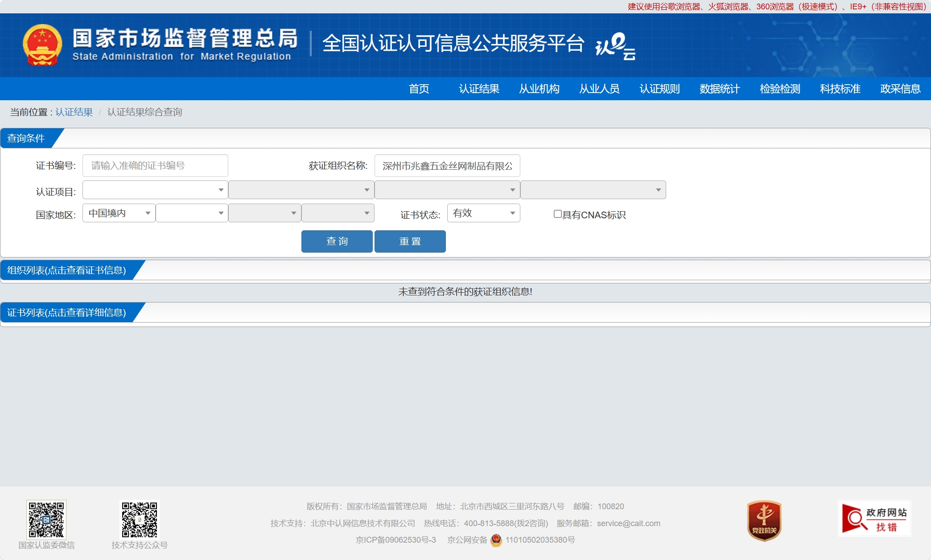
Task: Click the 400-813-5888 hotline text
Action: click(489, 523)
